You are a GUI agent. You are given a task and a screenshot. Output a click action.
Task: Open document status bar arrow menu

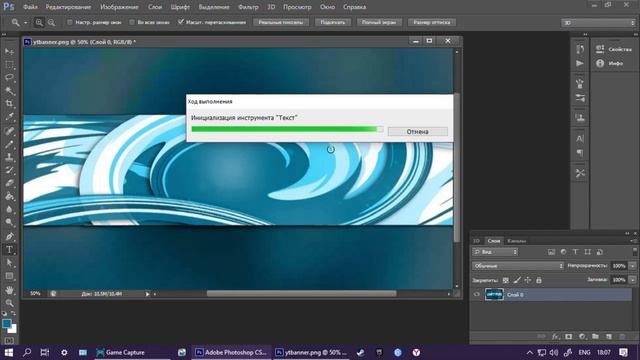[147, 293]
